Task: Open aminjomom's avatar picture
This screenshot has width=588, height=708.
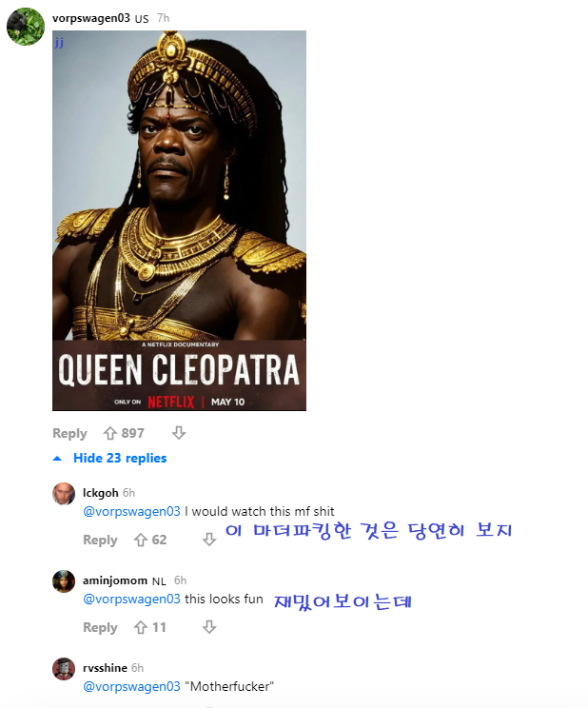Action: click(x=64, y=581)
